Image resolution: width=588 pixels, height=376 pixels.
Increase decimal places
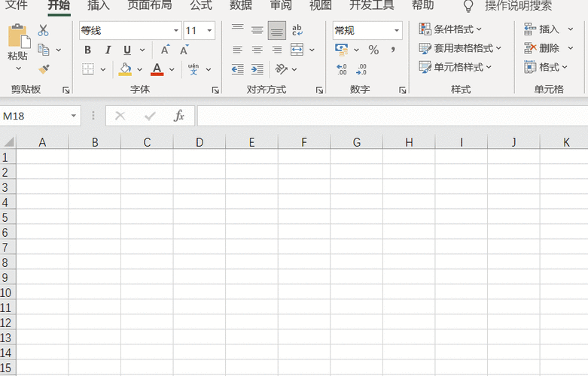342,69
